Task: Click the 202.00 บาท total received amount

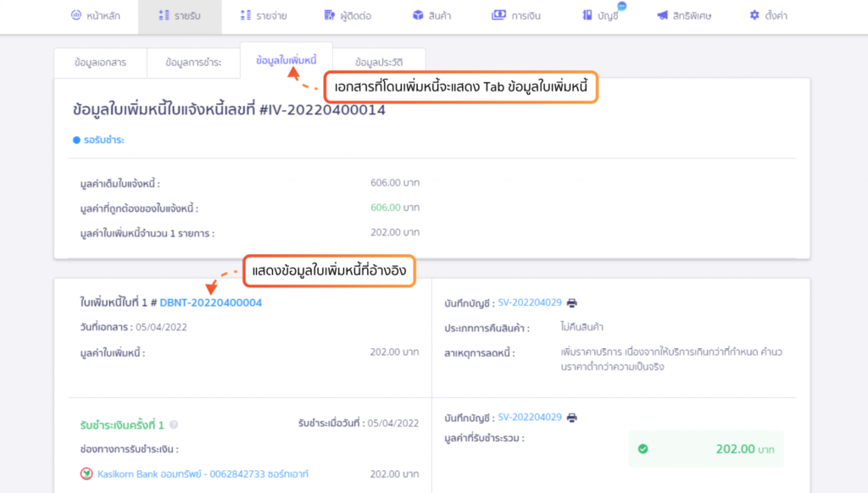Action: 745,449
